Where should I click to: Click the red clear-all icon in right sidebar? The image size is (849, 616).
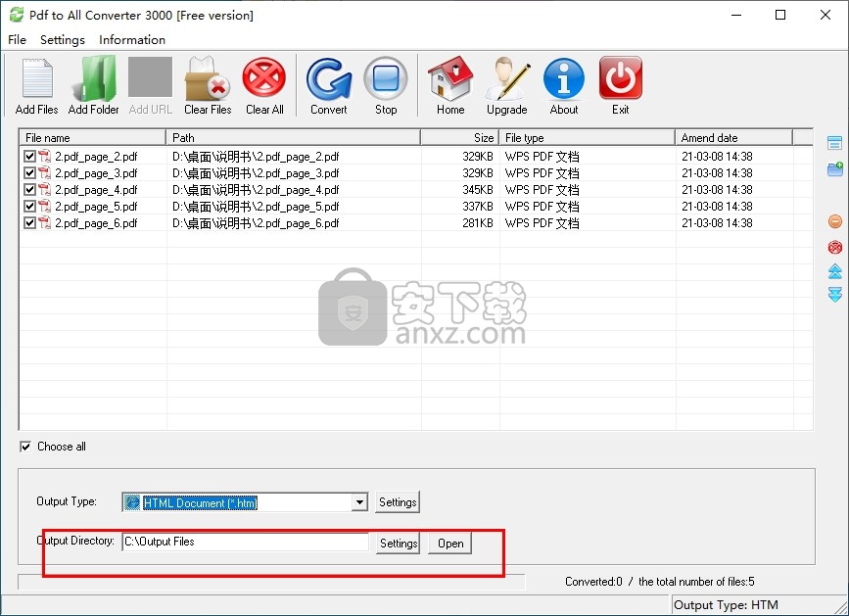[835, 247]
